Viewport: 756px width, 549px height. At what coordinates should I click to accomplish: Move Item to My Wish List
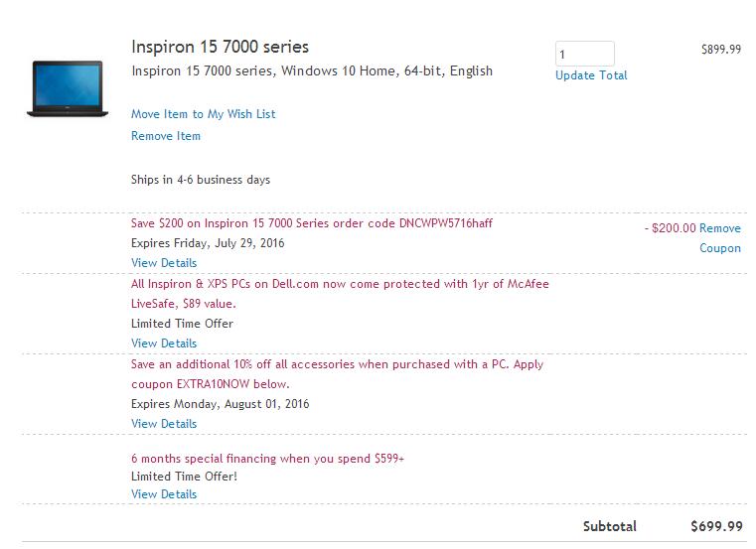[203, 114]
